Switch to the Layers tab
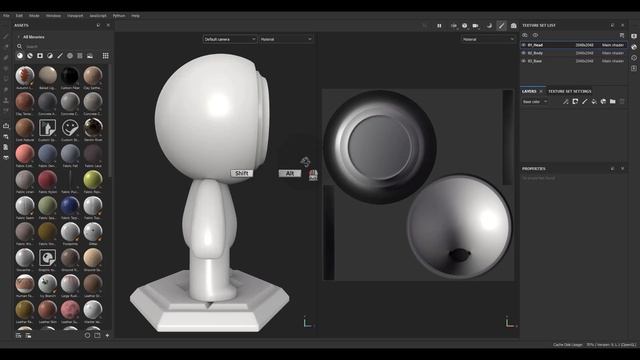 point(529,91)
